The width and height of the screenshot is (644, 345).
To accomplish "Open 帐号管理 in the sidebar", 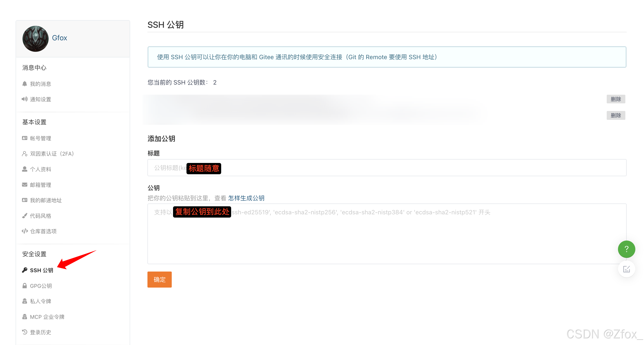I will pos(41,138).
